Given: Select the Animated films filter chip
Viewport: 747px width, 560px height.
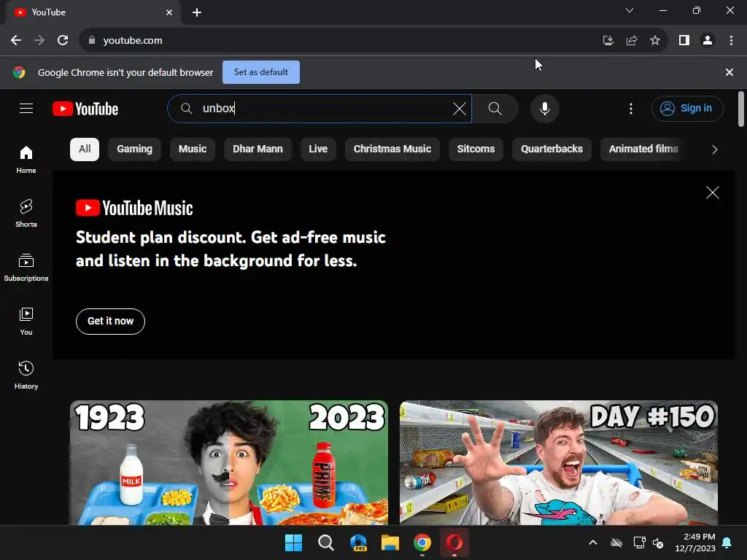Looking at the screenshot, I should click(x=643, y=149).
